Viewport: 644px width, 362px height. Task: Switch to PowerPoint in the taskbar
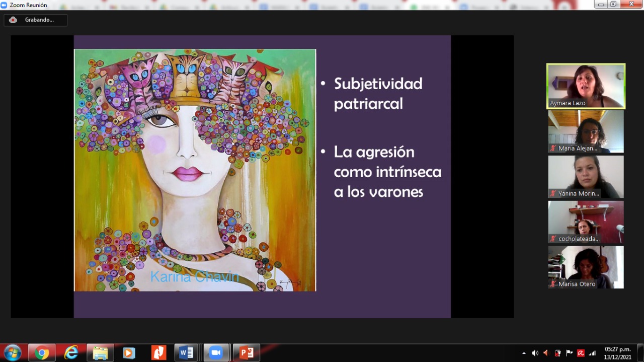tap(246, 353)
